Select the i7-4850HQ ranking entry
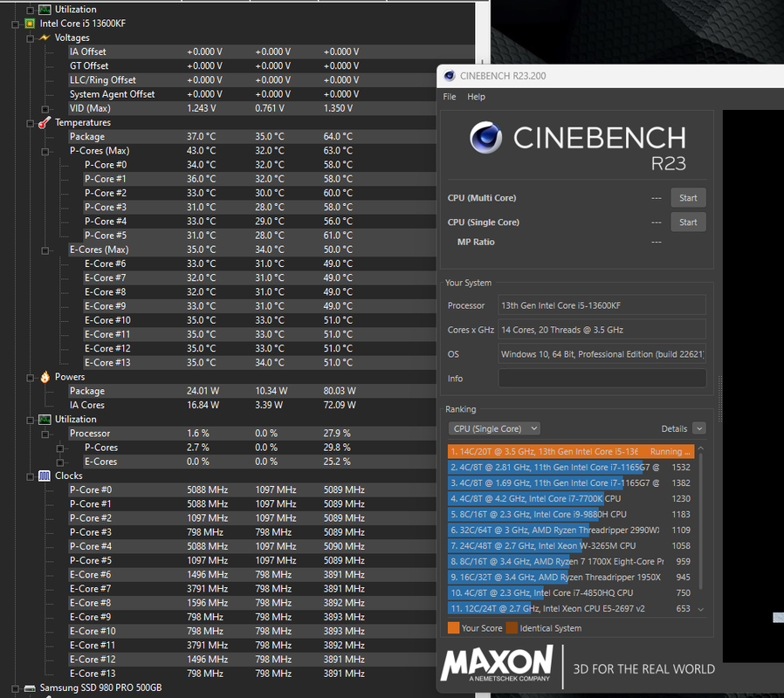Image resolution: width=784 pixels, height=698 pixels. click(x=570, y=592)
